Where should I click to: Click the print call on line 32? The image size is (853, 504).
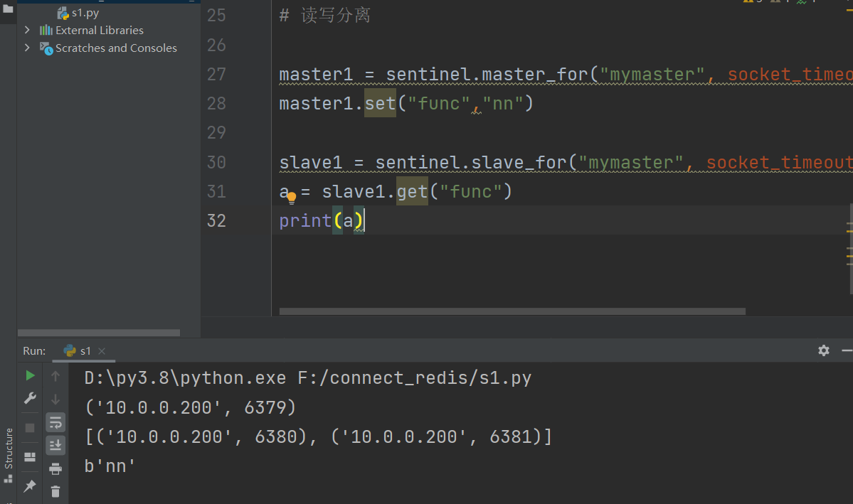[x=305, y=221]
